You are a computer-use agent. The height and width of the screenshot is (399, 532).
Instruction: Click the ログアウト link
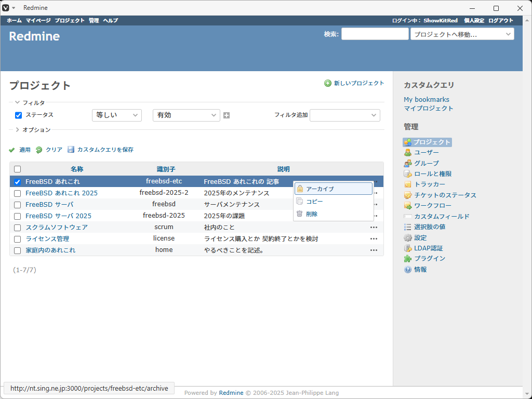coord(501,20)
